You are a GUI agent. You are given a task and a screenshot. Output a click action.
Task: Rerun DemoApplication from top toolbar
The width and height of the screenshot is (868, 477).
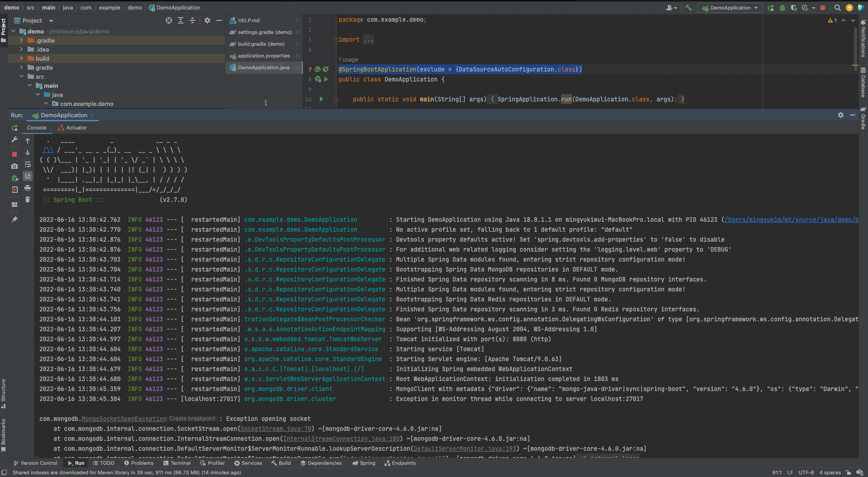[x=771, y=8]
